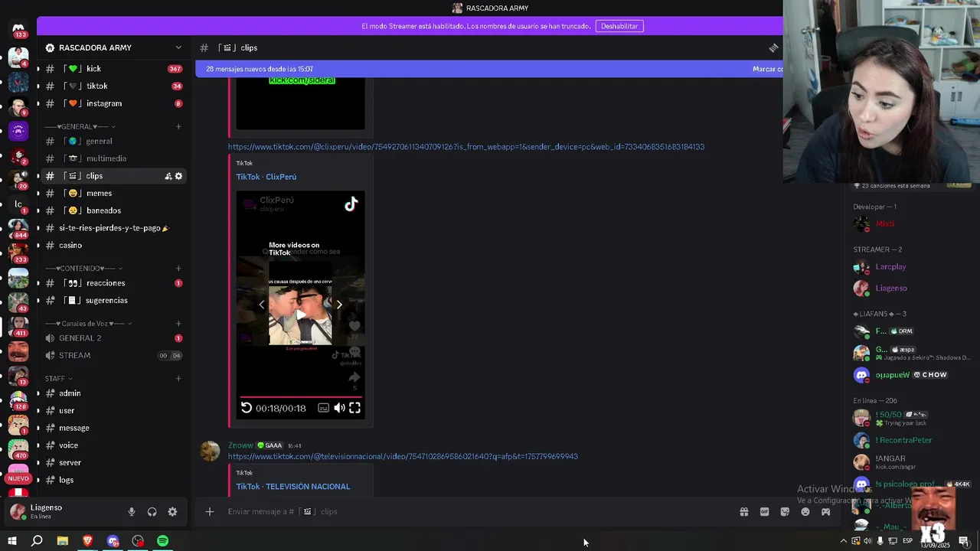980x551 pixels.
Task: Open the apps controller icon in message bar
Action: tap(825, 511)
